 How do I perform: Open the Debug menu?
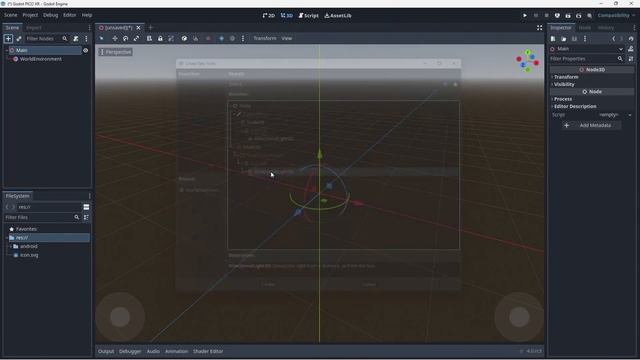click(x=50, y=15)
